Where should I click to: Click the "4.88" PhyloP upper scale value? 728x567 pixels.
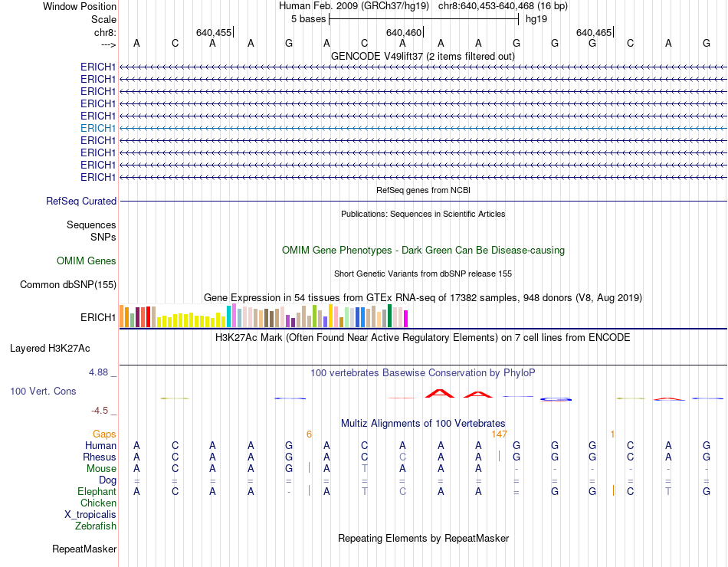point(98,372)
